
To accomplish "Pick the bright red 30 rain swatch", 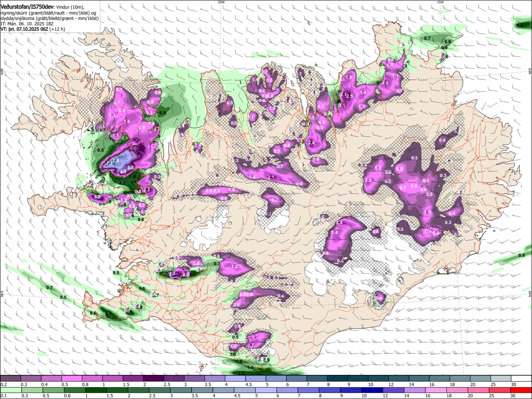I will coord(522,390).
